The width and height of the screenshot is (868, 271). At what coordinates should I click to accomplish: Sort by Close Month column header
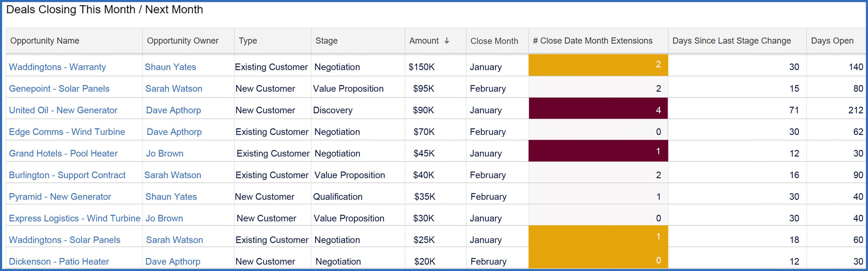(494, 41)
